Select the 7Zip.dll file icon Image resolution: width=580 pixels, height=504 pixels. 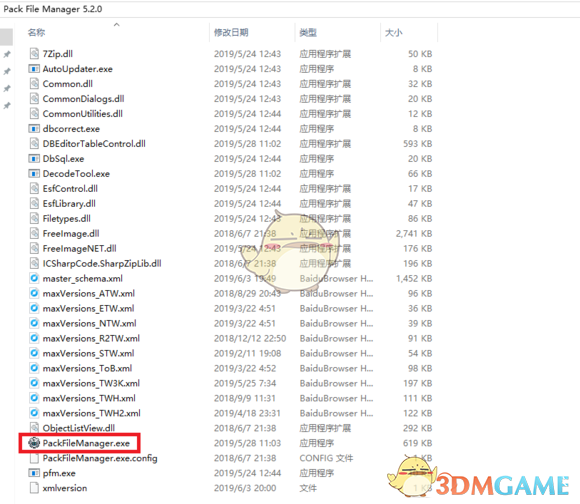coord(34,54)
